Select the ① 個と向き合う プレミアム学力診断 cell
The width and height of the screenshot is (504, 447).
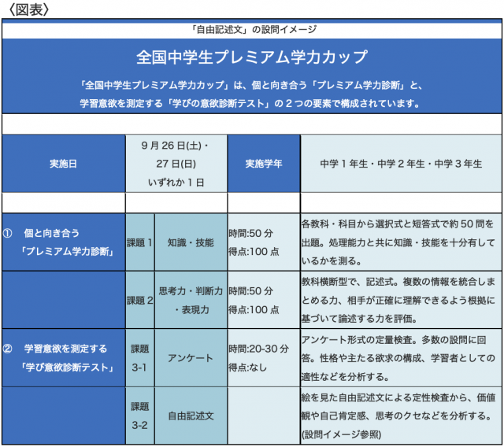(x=64, y=242)
